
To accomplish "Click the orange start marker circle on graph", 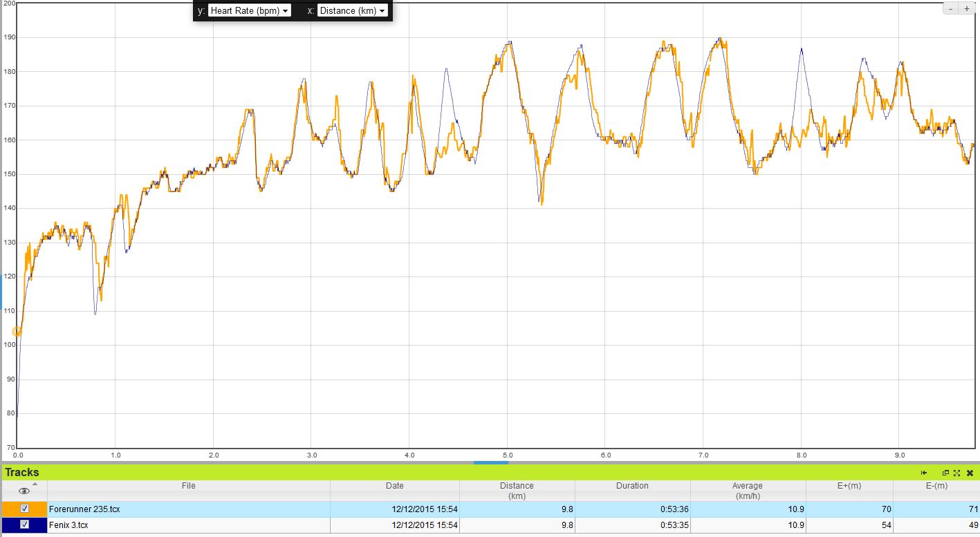I will coord(17,332).
